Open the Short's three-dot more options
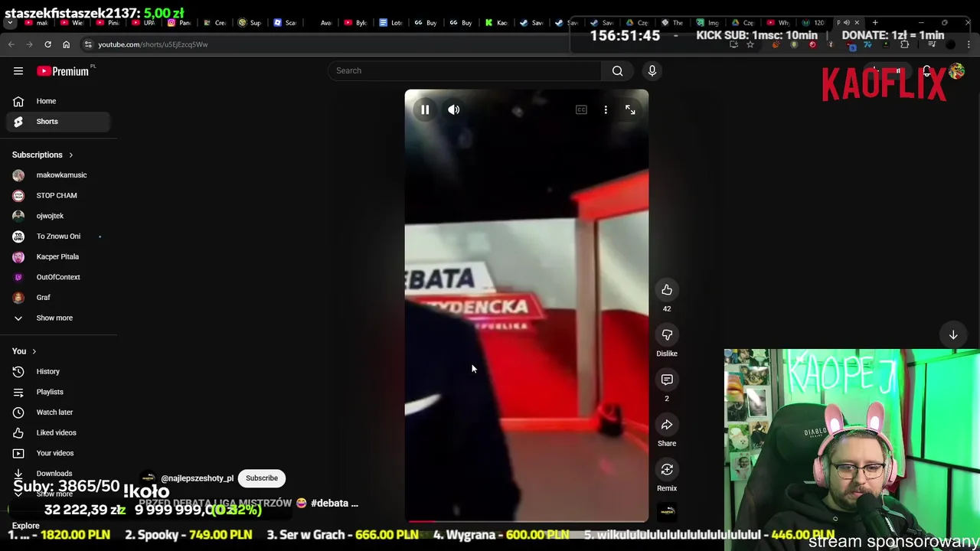 click(x=606, y=109)
